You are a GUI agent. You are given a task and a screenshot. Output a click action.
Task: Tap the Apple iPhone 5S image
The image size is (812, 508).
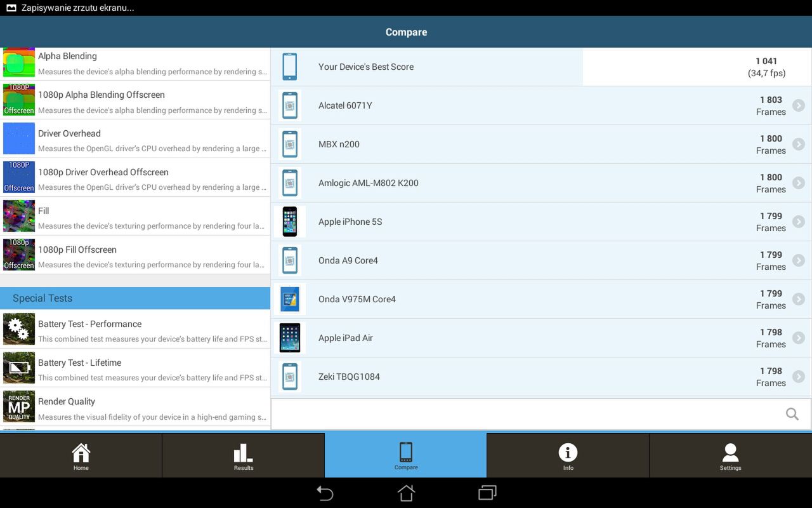(290, 222)
